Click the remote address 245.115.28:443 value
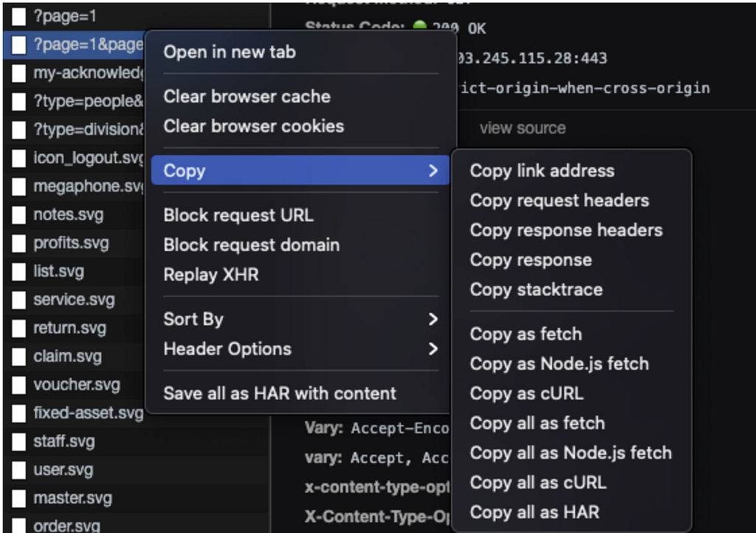Image resolution: width=756 pixels, height=533 pixels. (532, 58)
